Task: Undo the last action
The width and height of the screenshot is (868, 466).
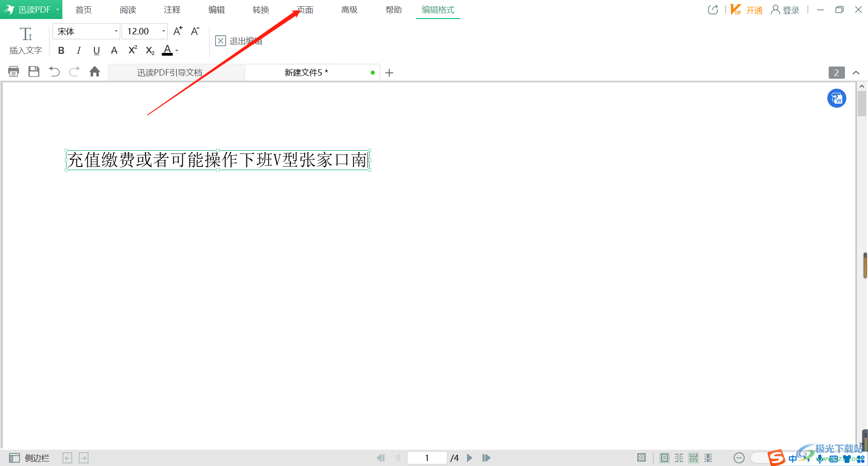Action: (54, 71)
